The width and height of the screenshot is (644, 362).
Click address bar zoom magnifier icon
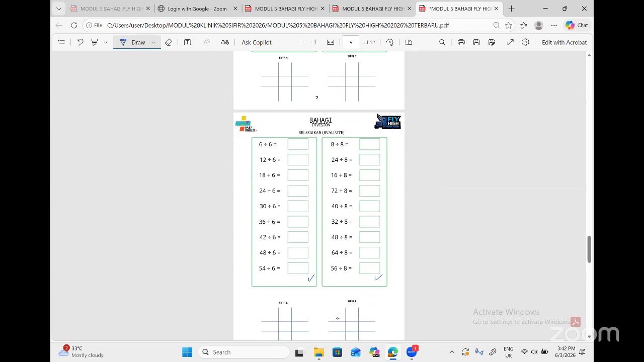tap(497, 25)
